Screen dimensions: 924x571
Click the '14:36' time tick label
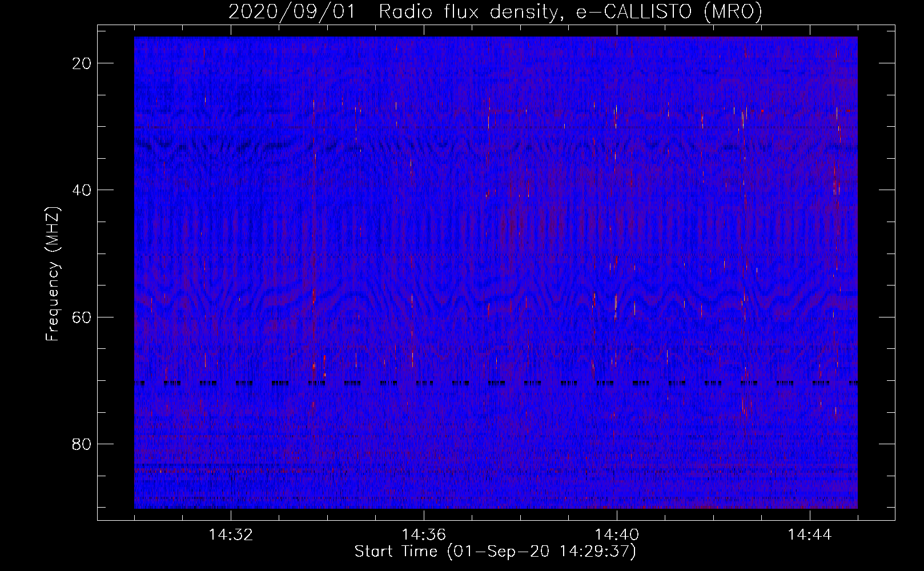(424, 535)
